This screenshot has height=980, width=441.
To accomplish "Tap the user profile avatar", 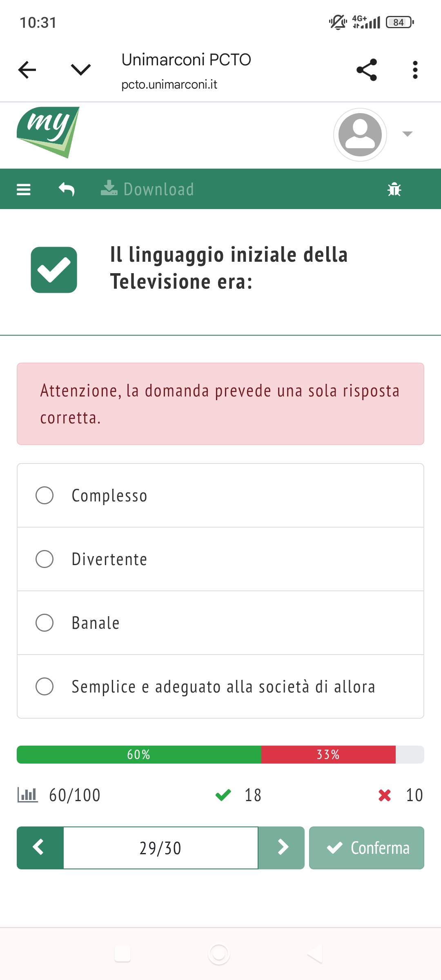I will pyautogui.click(x=360, y=134).
